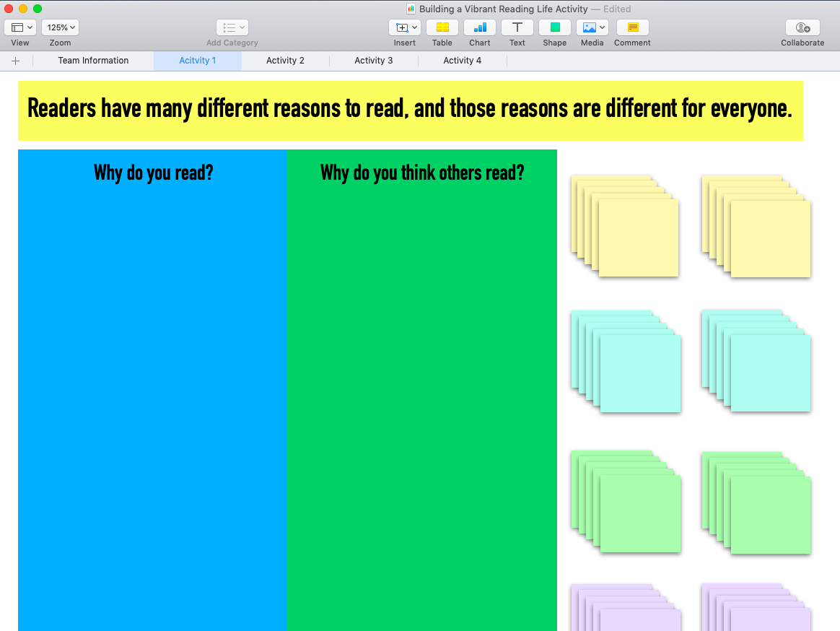
Task: Click the document title 'Building a Vibrant Reading Life Activity'
Action: pos(503,9)
